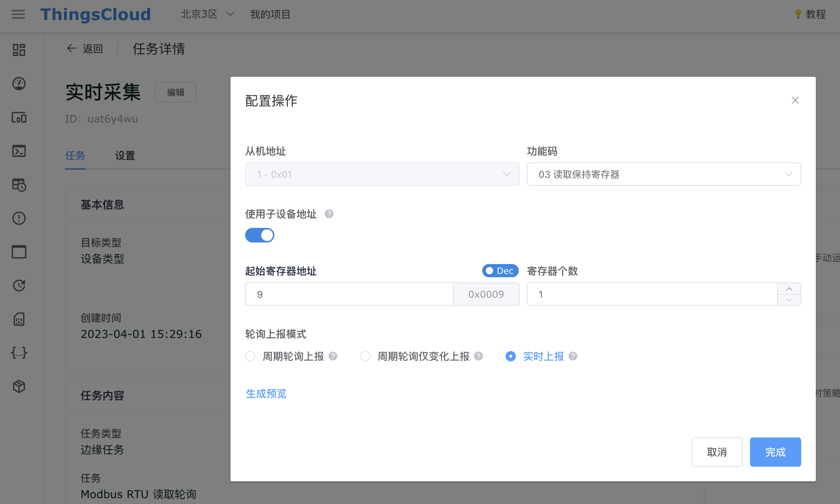Show help for 实时上报 option
840x504 pixels.
point(573,356)
